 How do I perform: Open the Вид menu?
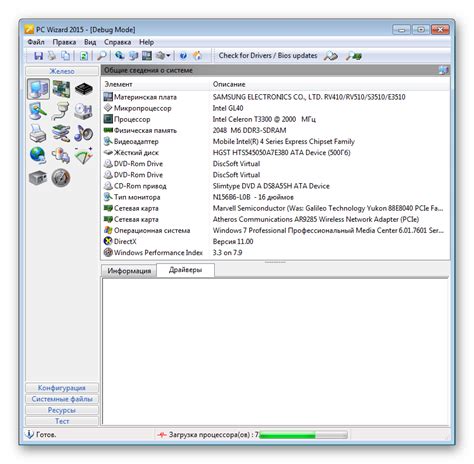[90, 42]
